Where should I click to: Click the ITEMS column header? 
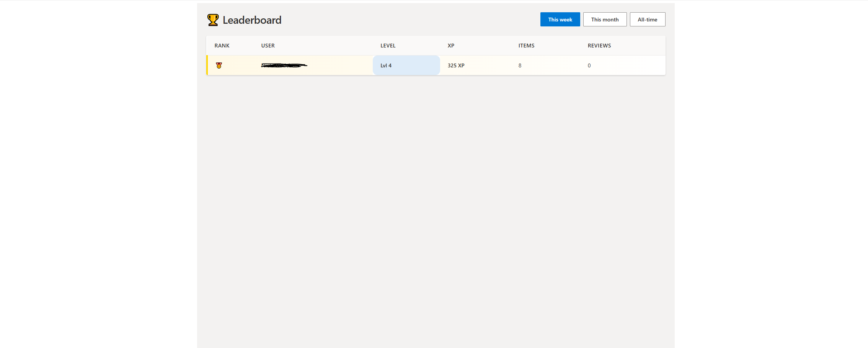(526, 45)
